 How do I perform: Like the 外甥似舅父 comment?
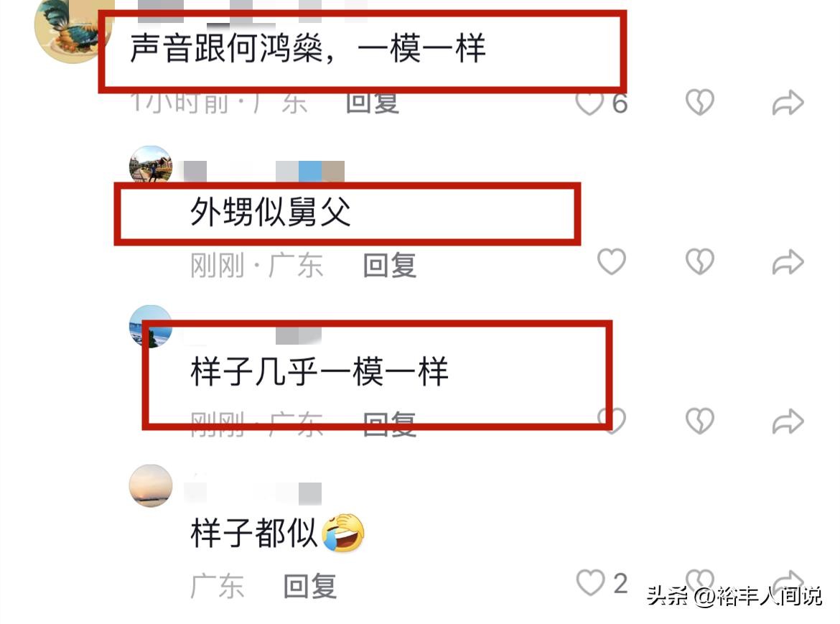[611, 262]
